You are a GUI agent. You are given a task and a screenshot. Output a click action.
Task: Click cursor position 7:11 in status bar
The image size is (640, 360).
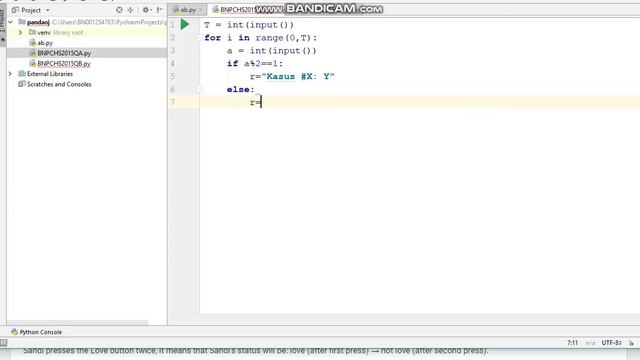(x=573, y=343)
